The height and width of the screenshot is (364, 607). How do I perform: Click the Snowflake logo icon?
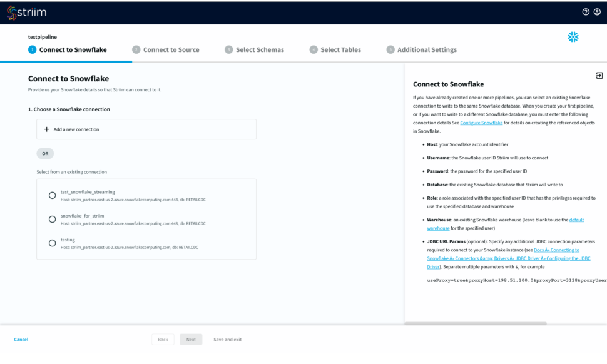click(573, 38)
